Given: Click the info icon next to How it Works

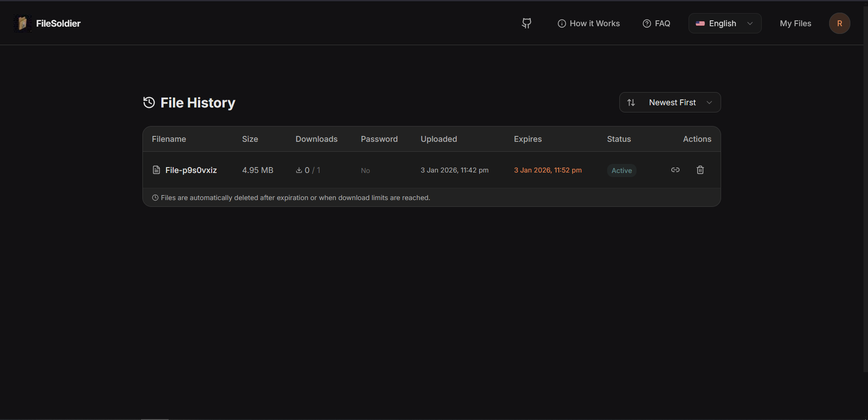Looking at the screenshot, I should (562, 23).
